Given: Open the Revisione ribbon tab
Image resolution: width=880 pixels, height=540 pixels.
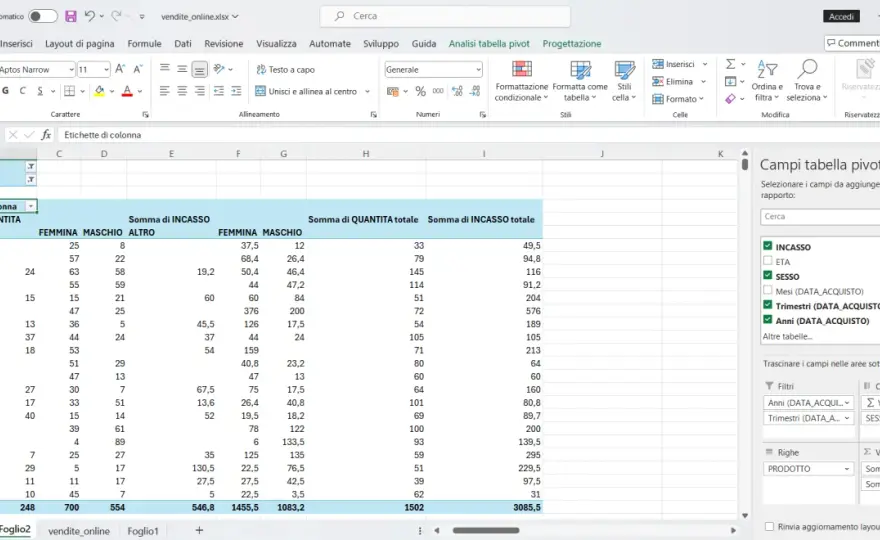Looking at the screenshot, I should click(223, 43).
